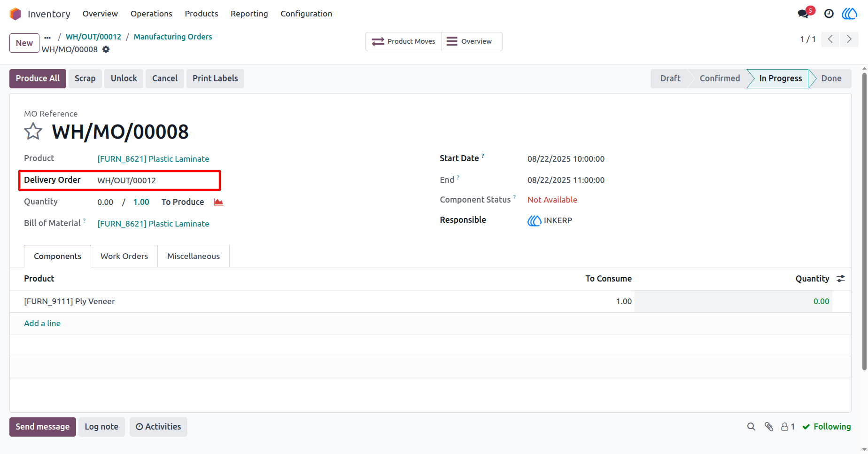Go to next record arrow
This screenshot has width=868, height=454.
(x=849, y=39)
